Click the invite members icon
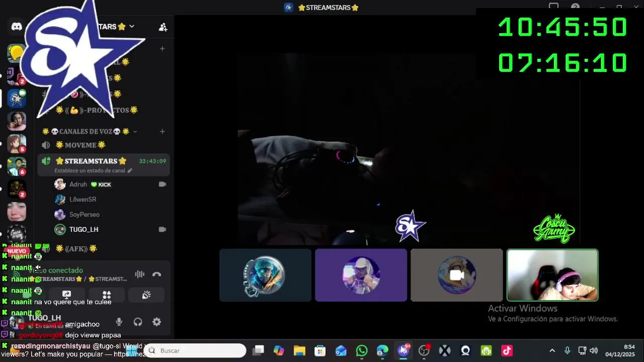This screenshot has width=644, height=362. pyautogui.click(x=163, y=27)
